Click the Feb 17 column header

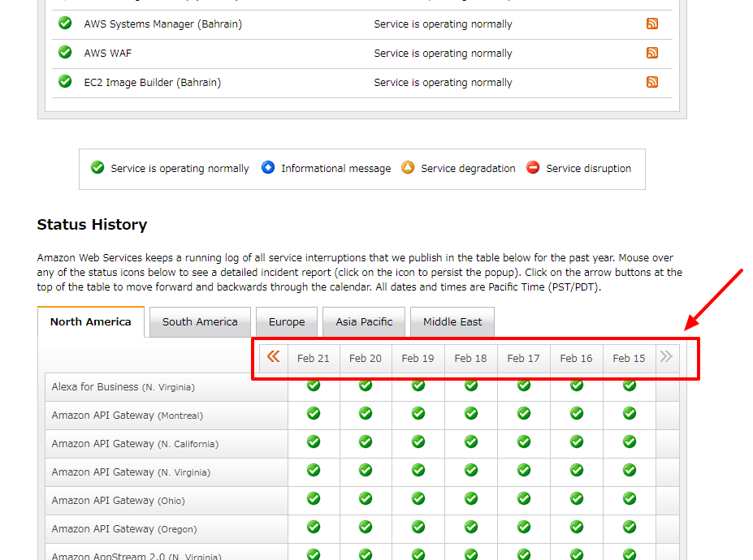[523, 359]
